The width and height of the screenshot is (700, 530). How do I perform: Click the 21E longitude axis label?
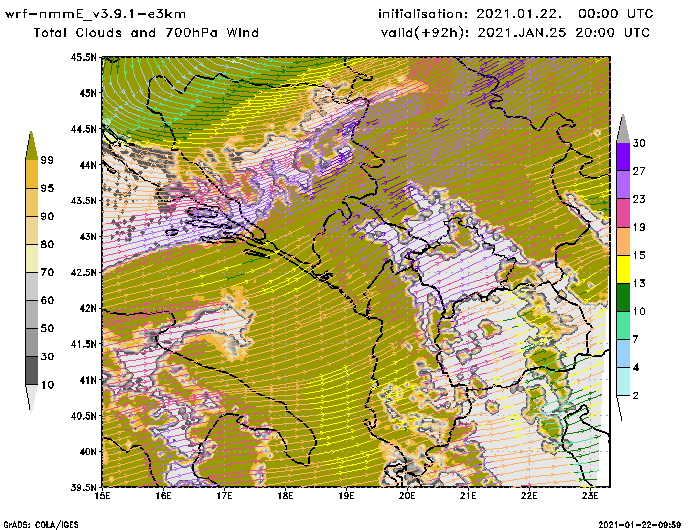pos(468,496)
